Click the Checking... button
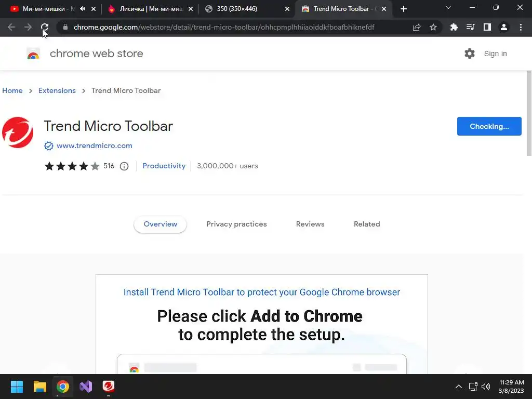Screen dimensions: 532x399 489,126
